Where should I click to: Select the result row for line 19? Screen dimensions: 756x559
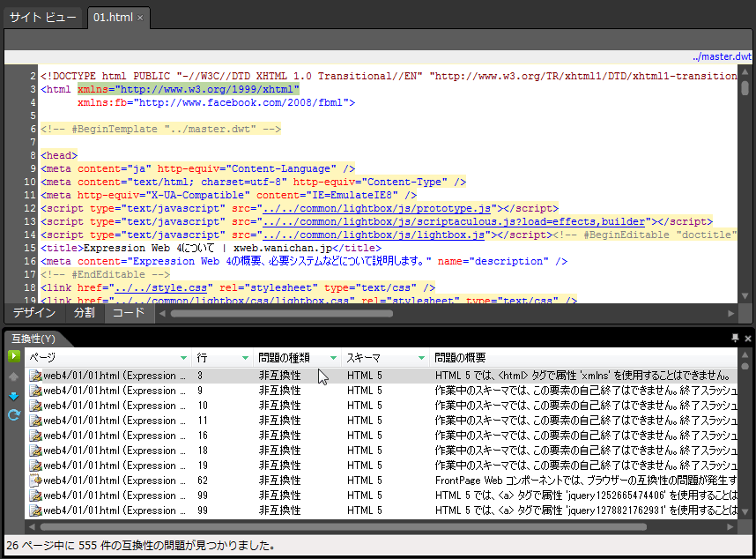pos(382,466)
